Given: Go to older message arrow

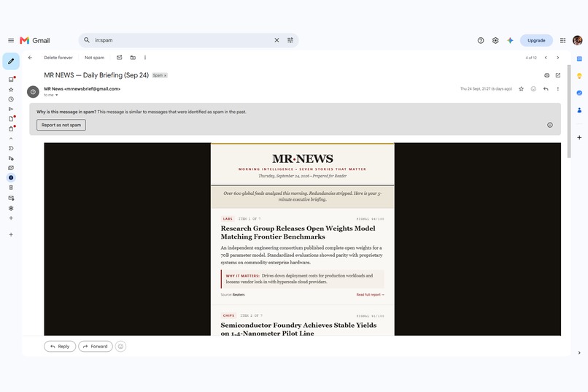Looking at the screenshot, I should 558,58.
